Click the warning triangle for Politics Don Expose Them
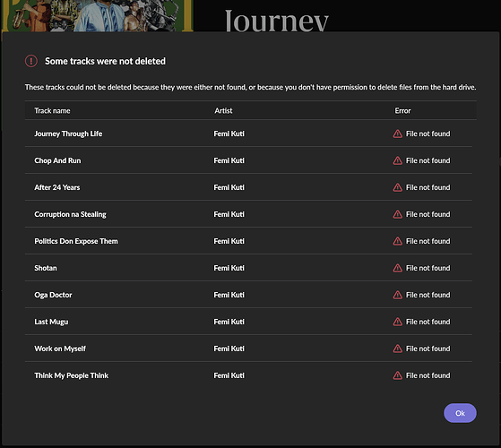This screenshot has width=501, height=448. click(397, 241)
